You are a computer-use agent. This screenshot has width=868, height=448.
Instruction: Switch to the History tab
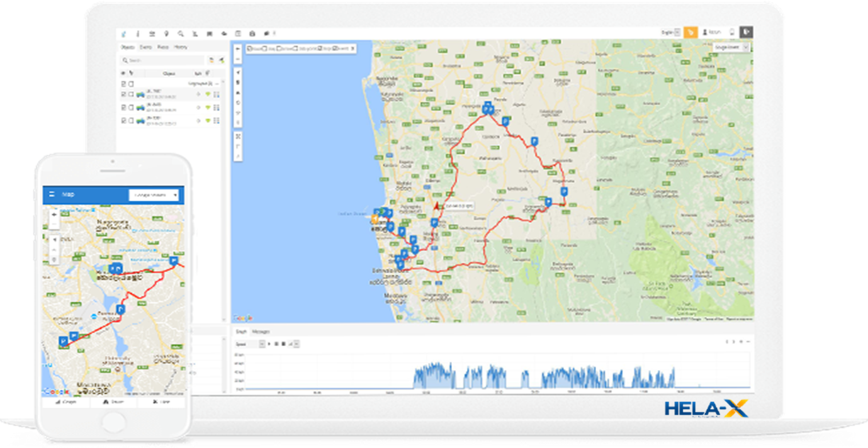click(181, 47)
